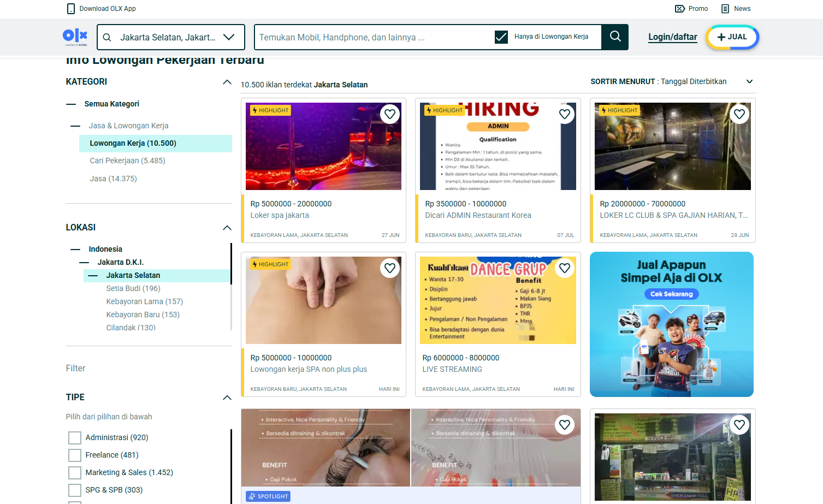Click the minus icon beside Jakarta D.K.I.

[x=84, y=262]
